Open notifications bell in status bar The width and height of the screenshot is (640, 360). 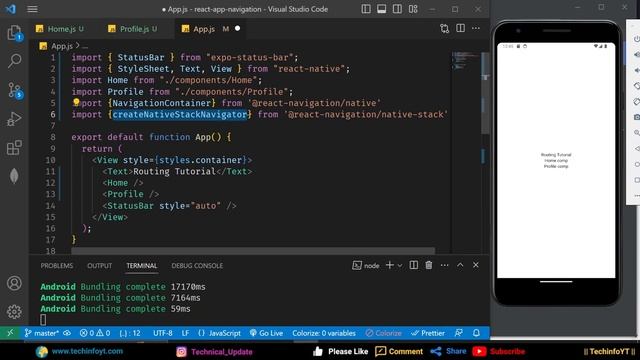476,333
